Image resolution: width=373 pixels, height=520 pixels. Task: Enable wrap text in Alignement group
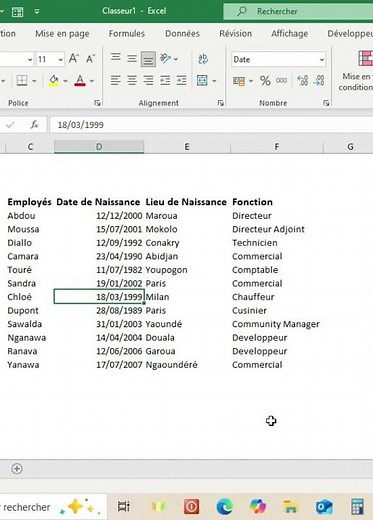point(203,59)
